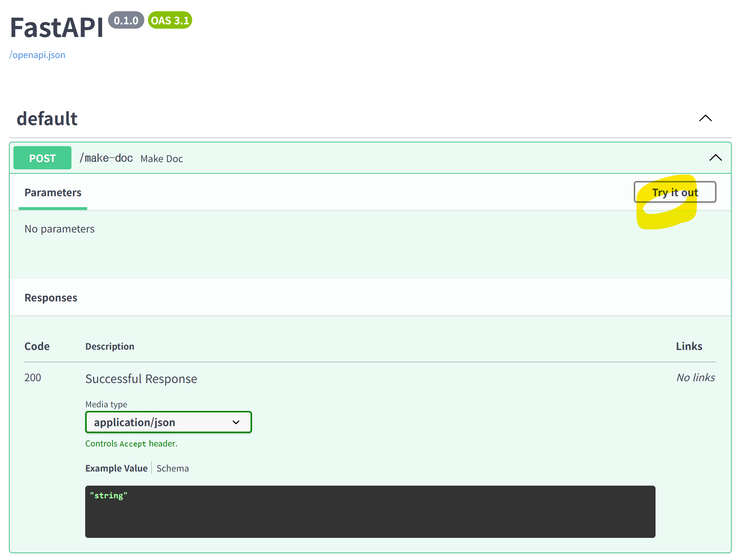Click the Make Doc summary text

click(162, 159)
